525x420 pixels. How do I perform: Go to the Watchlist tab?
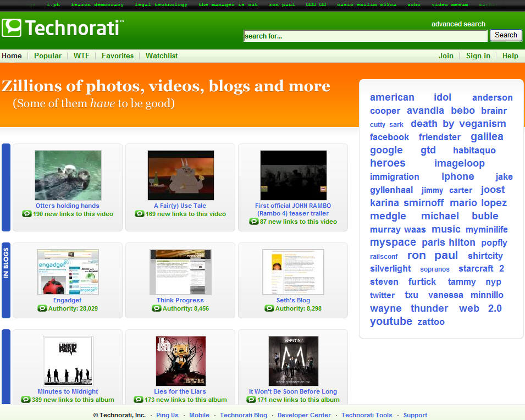(x=162, y=56)
